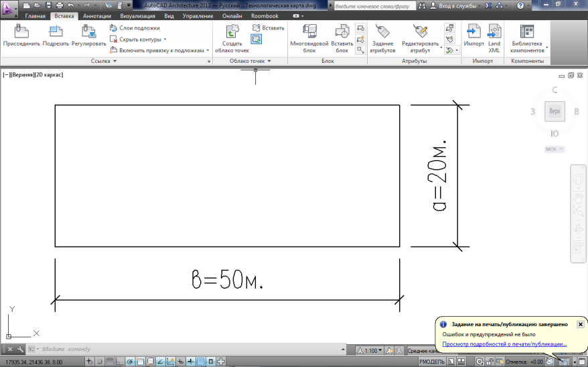Open dropdown of green check attribute sync icon

point(457,50)
